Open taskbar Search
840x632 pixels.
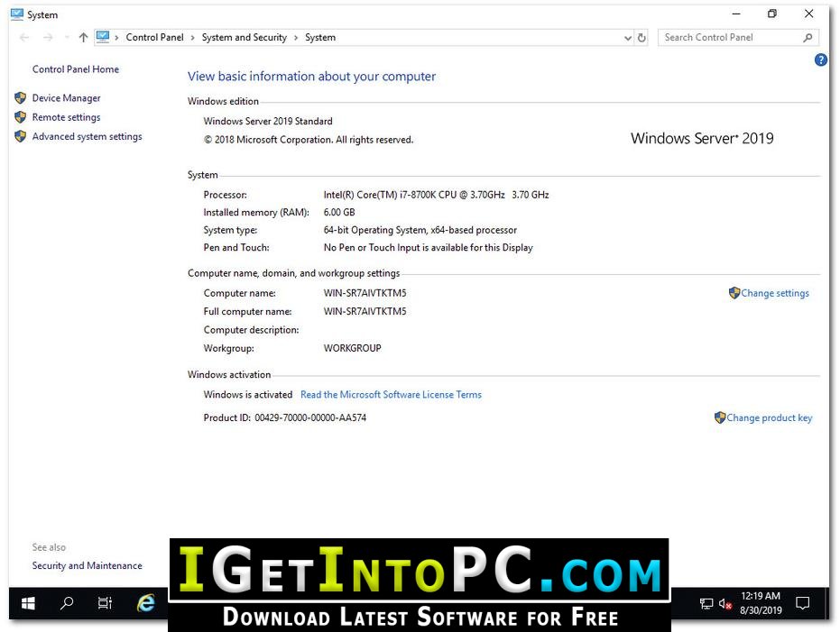67,604
